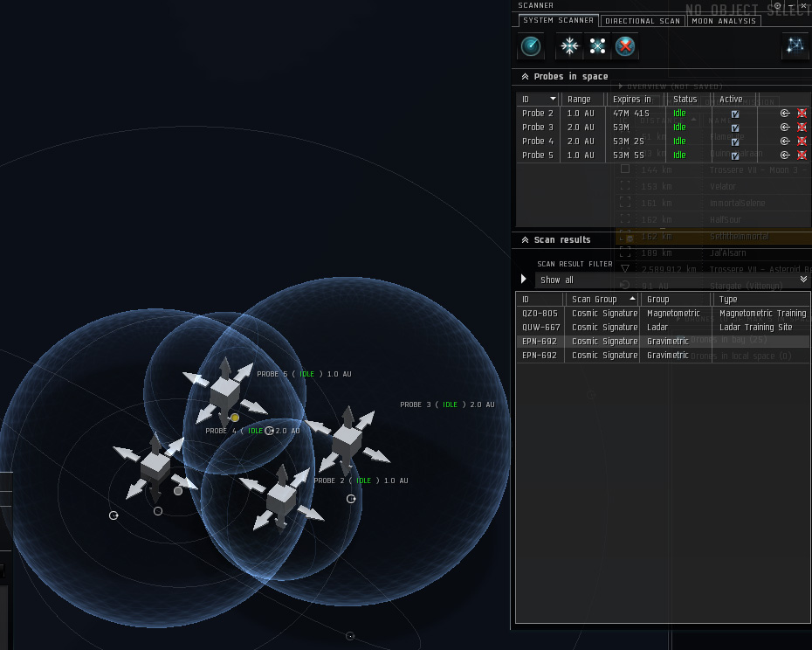Destroy Probe 3 with its red X icon

(802, 127)
